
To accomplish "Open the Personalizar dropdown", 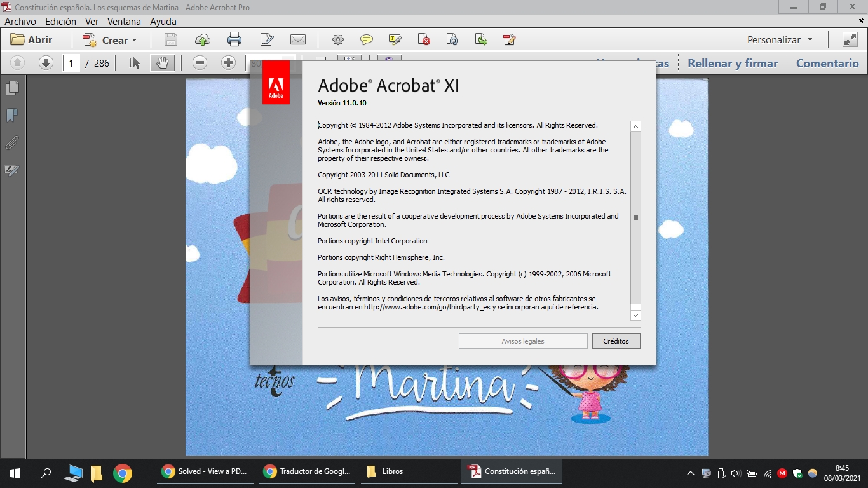I will [x=780, y=39].
